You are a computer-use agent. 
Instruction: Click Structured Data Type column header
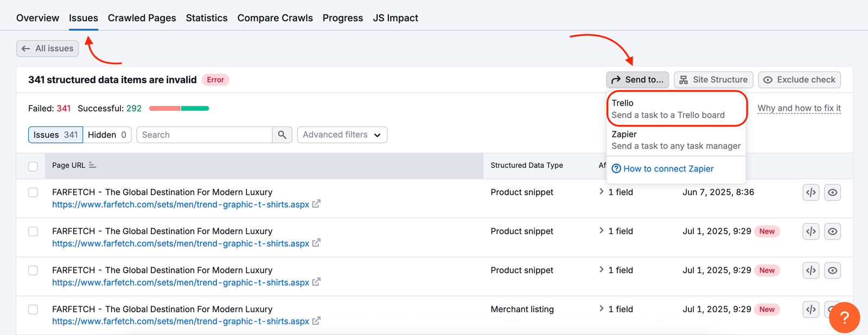[527, 166]
